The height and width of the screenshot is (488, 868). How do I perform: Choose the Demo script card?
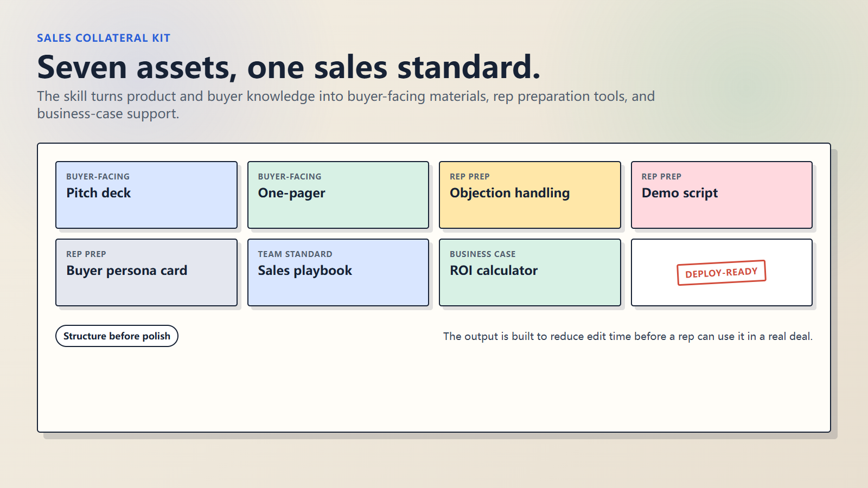click(x=722, y=195)
